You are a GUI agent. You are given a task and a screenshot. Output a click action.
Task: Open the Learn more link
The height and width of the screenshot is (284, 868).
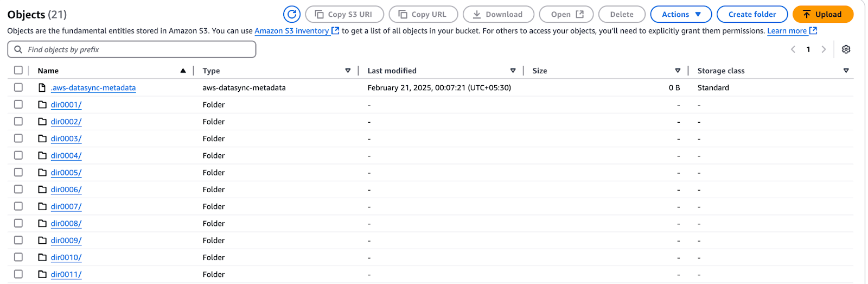(787, 31)
